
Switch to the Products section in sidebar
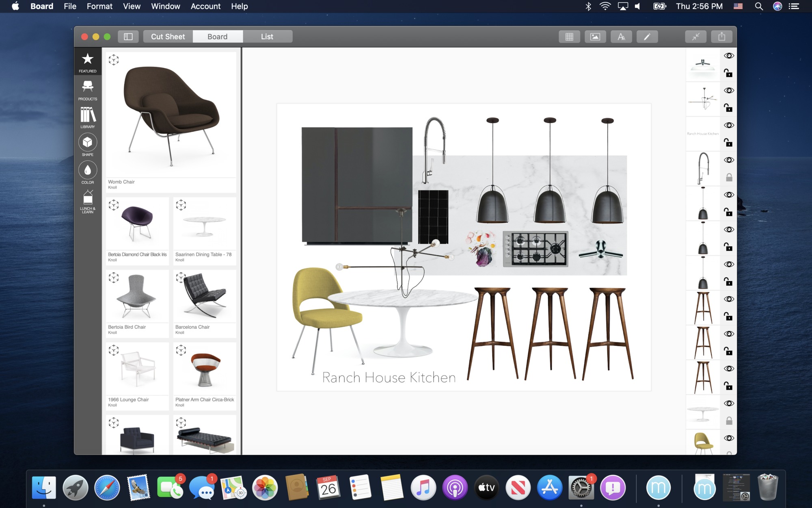pyautogui.click(x=87, y=89)
